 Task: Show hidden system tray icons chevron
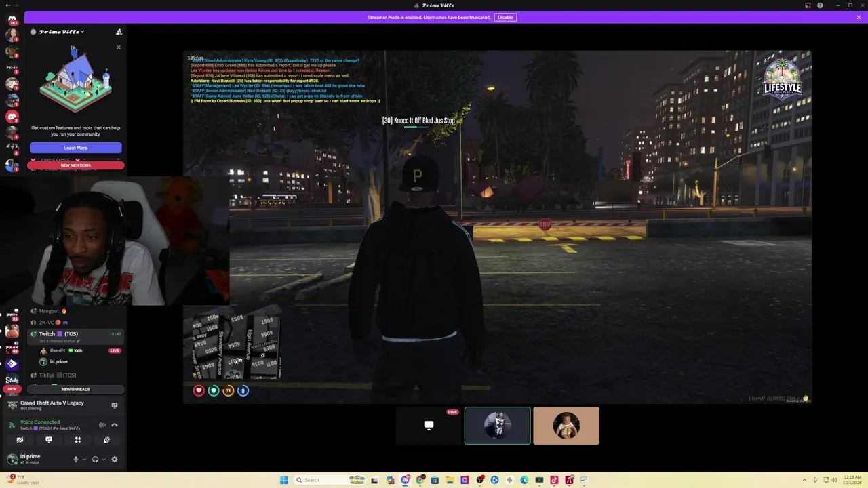(x=805, y=480)
